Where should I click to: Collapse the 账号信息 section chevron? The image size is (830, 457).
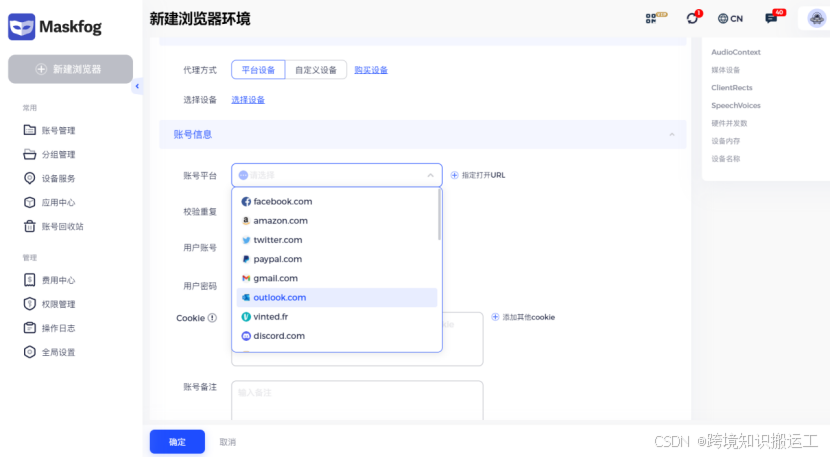(672, 135)
